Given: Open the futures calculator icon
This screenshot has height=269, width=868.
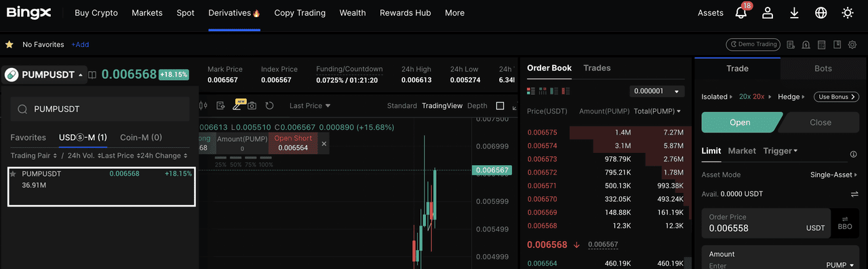Looking at the screenshot, I should 821,45.
